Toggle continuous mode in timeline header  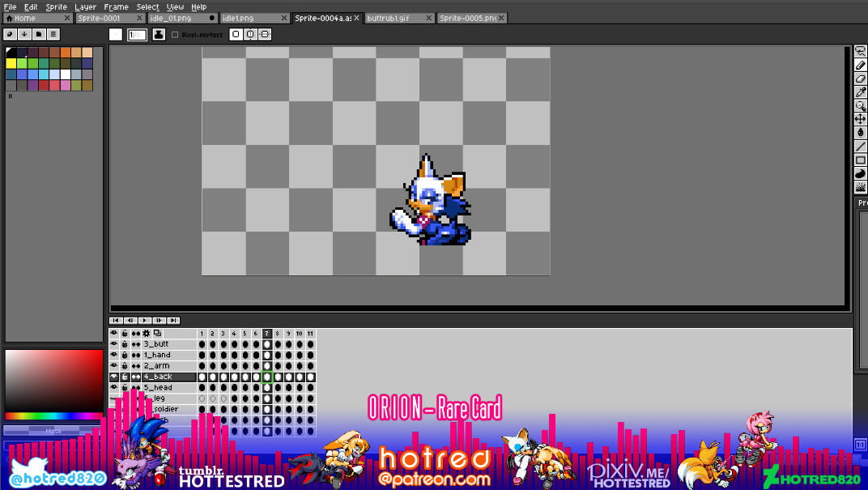[x=136, y=334]
